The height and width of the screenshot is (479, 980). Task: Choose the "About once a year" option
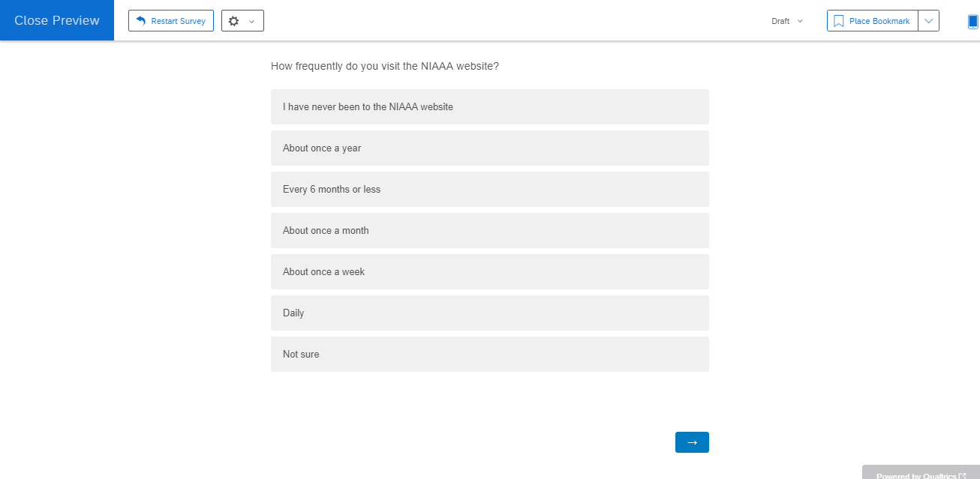489,148
